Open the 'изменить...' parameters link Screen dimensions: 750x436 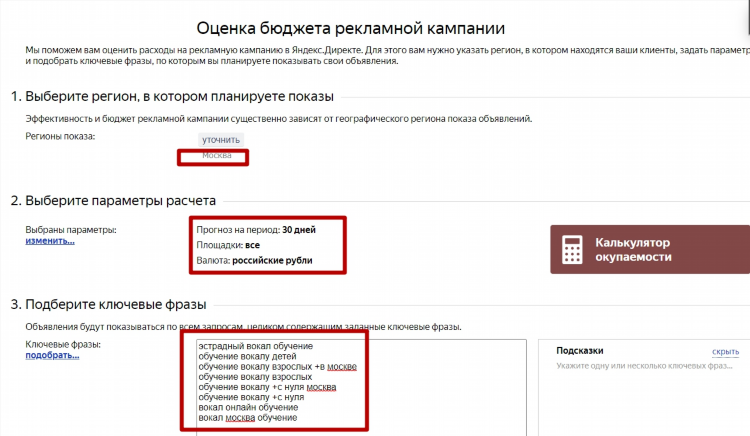click(x=50, y=241)
